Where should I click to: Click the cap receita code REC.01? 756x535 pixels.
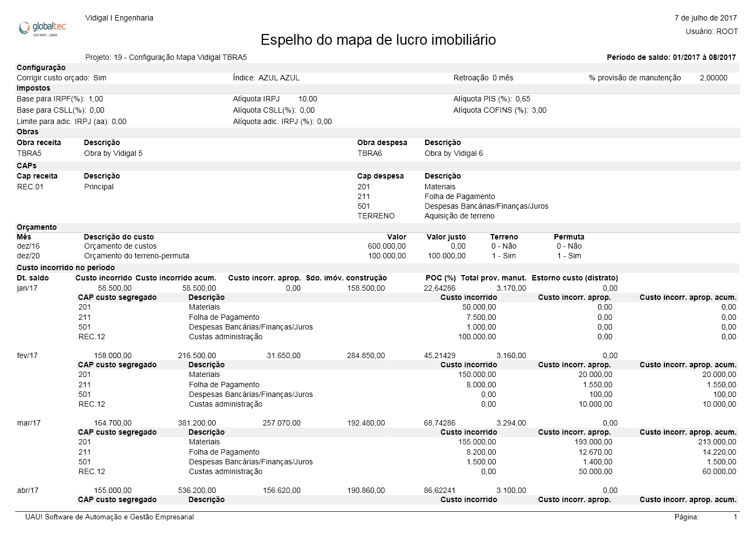30,187
